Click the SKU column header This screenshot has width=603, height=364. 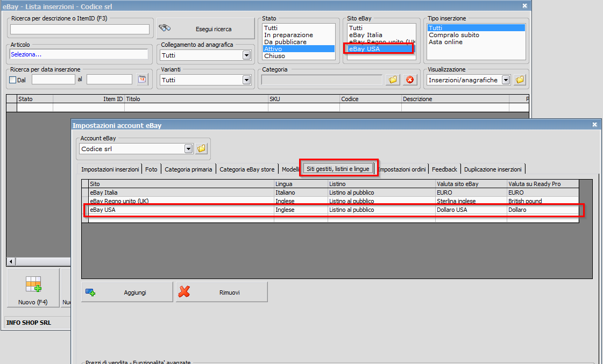304,99
